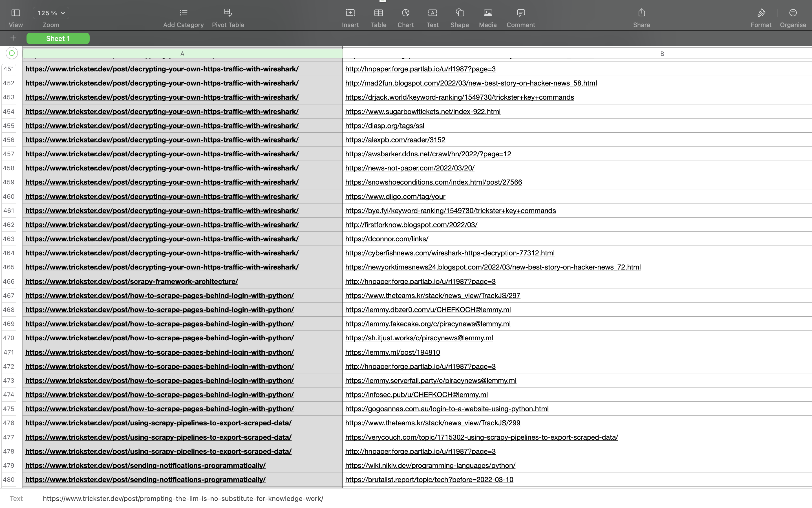Click cyberfishnews.com wireshark link
The image size is (812, 508).
click(x=450, y=253)
